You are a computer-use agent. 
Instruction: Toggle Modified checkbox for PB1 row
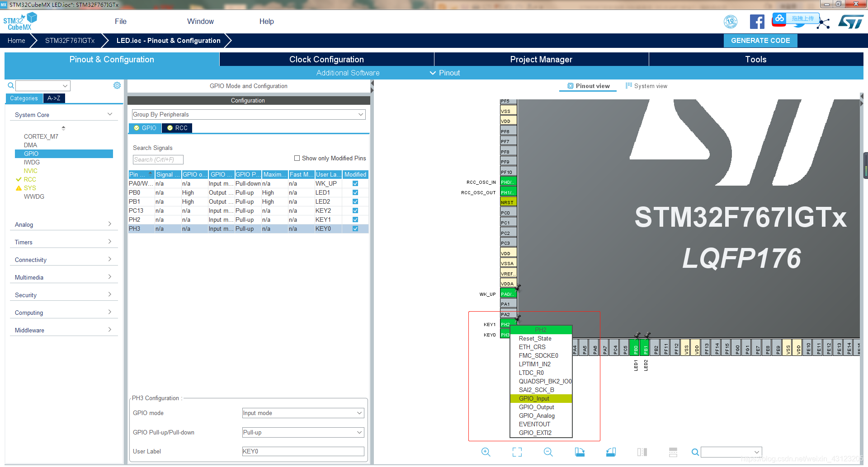click(x=355, y=201)
